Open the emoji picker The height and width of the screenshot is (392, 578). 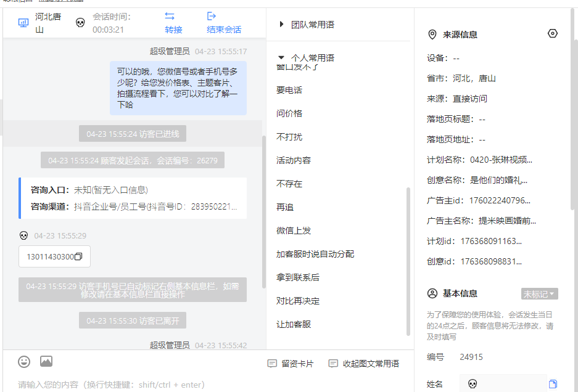click(x=24, y=361)
